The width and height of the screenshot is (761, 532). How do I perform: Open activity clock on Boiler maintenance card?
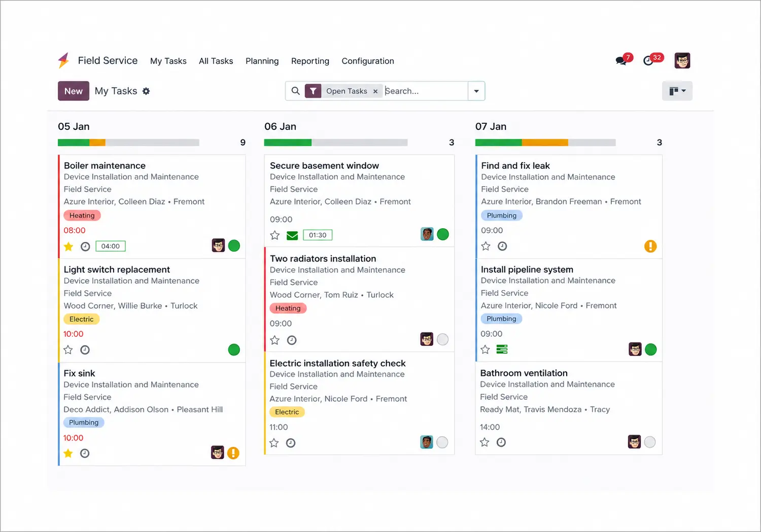85,246
